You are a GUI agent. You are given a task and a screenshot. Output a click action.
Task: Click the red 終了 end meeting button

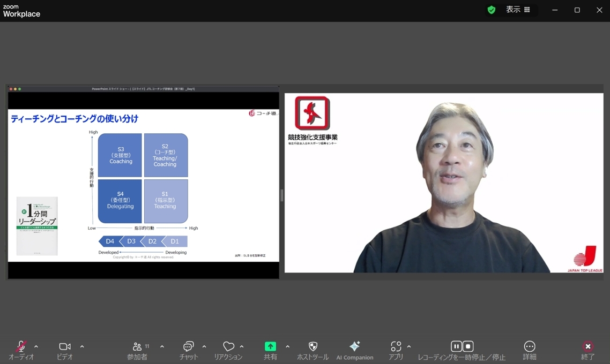(x=588, y=346)
